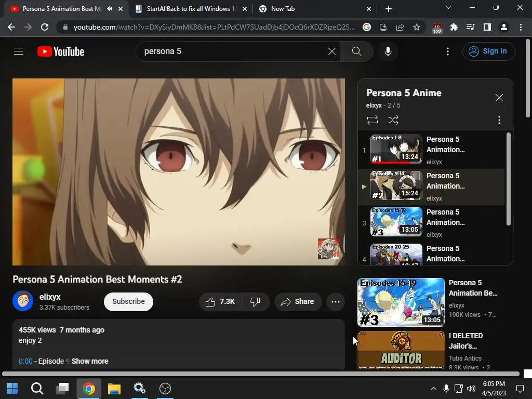Open taskbar Search
Screen dimensions: 532x399
tap(37, 389)
